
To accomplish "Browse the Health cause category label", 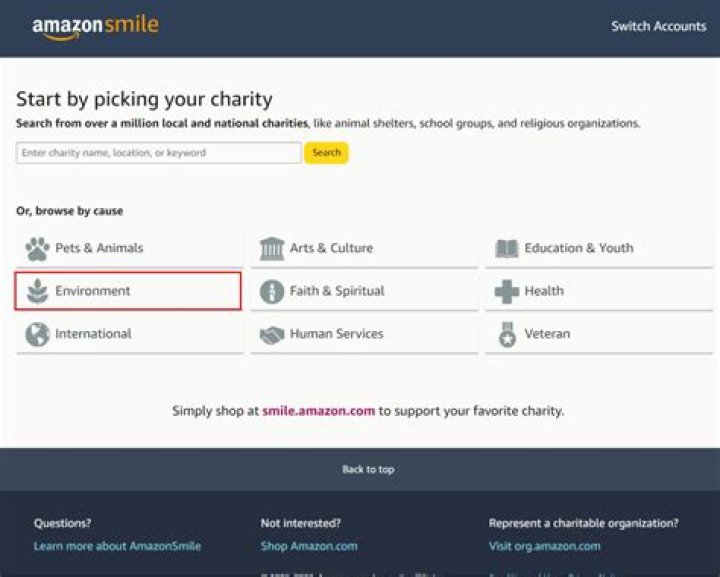I will [544, 291].
